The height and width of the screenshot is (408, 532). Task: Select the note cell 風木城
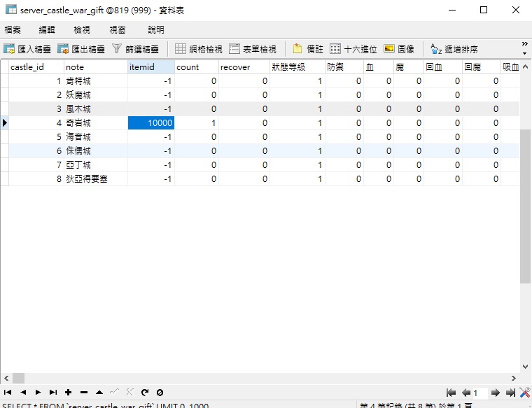(x=96, y=109)
